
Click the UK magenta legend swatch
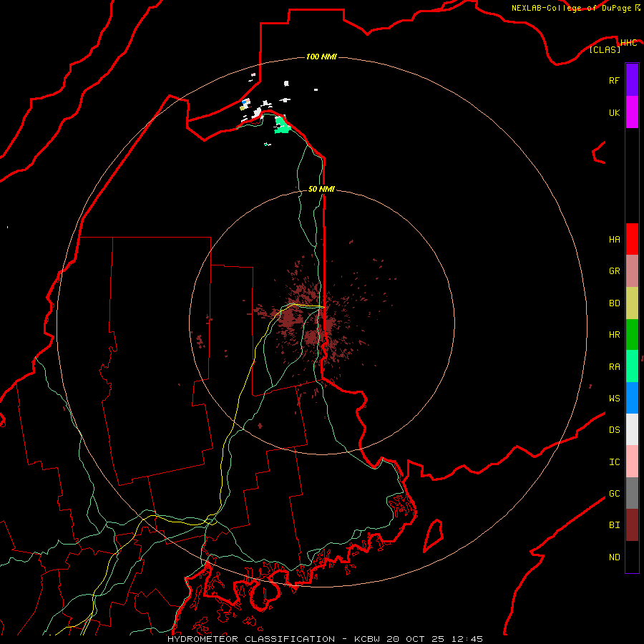[632, 112]
